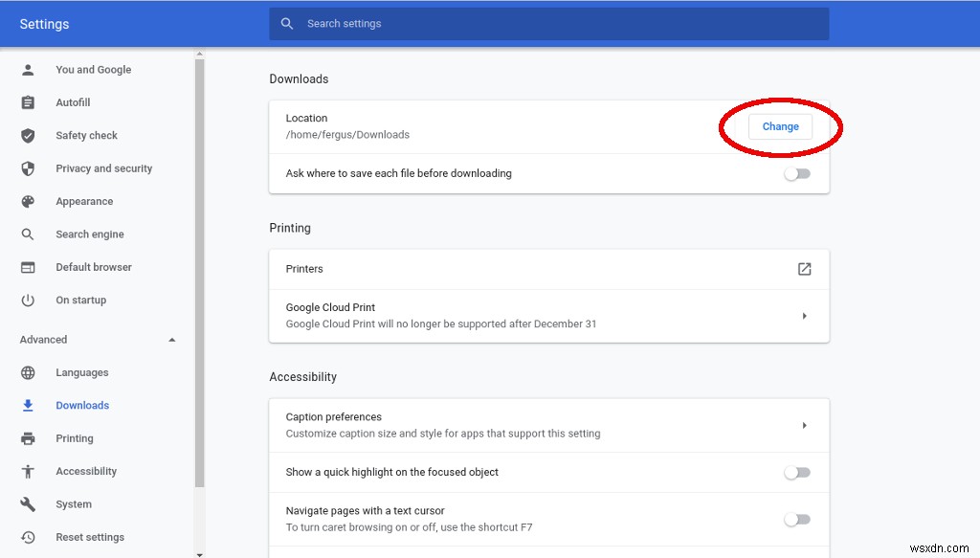This screenshot has height=558, width=980.
Task: Open Safety check via its shield icon
Action: tap(28, 135)
